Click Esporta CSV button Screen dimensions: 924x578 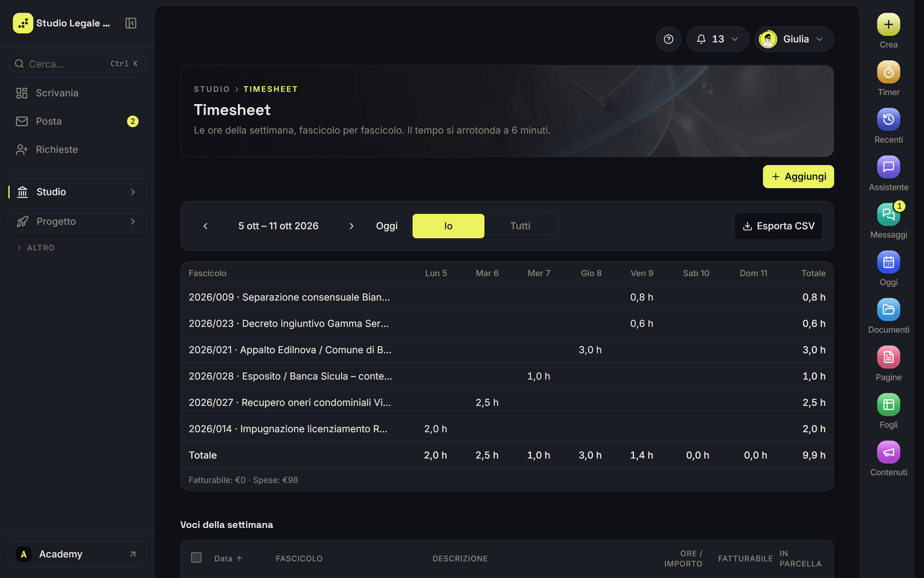coord(779,226)
